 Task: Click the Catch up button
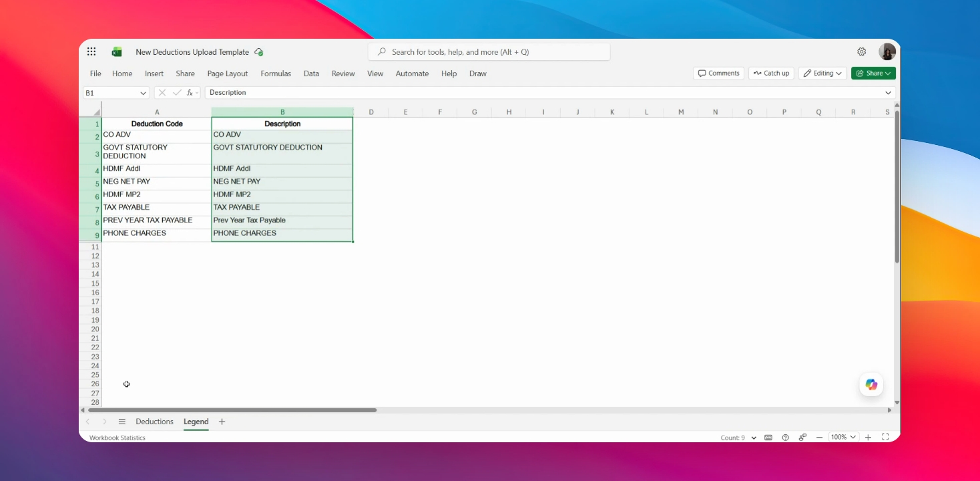click(771, 73)
